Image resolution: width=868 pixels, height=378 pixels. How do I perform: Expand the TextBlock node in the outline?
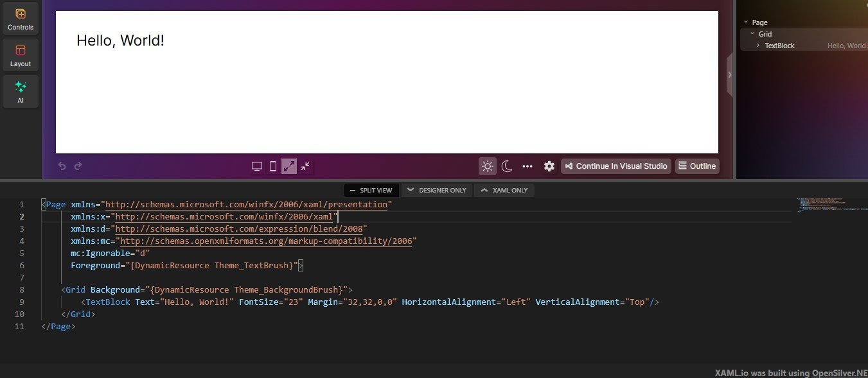(759, 46)
